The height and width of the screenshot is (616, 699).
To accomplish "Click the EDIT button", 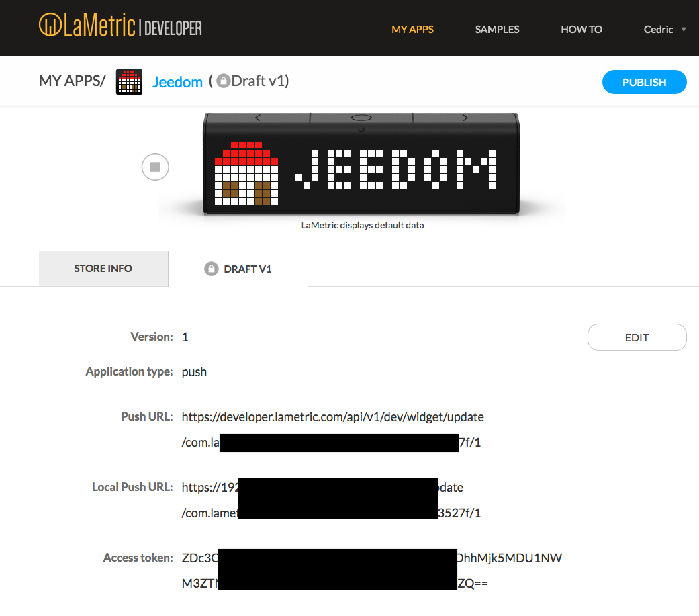I will tap(637, 337).
